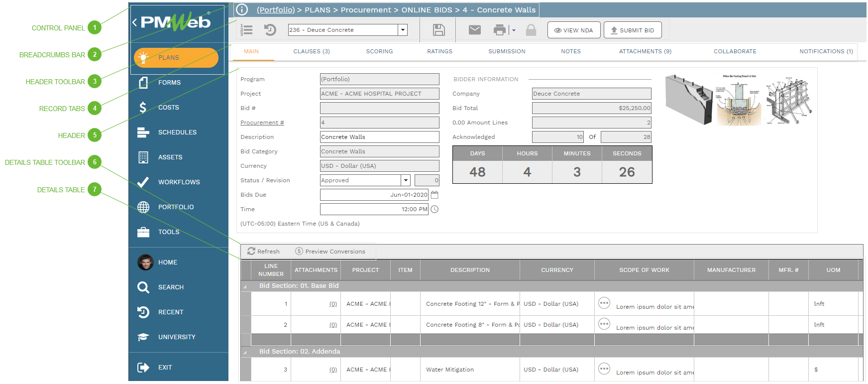Click the save disk icon in toolbar
Viewport: 868px width, 384px height.
pos(438,30)
